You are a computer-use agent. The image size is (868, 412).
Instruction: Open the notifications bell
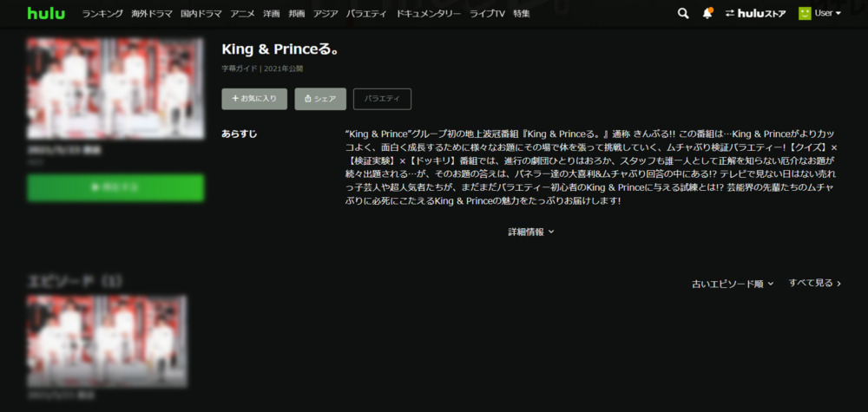click(x=707, y=14)
